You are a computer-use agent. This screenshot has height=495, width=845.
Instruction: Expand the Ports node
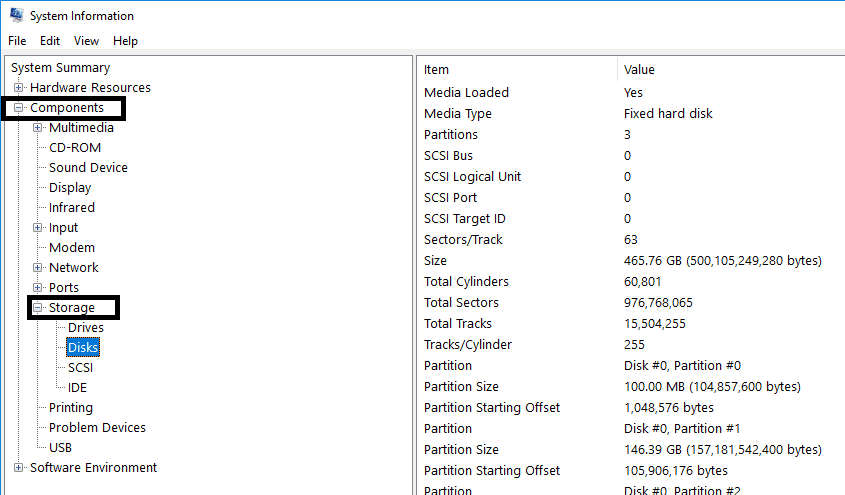tap(37, 287)
